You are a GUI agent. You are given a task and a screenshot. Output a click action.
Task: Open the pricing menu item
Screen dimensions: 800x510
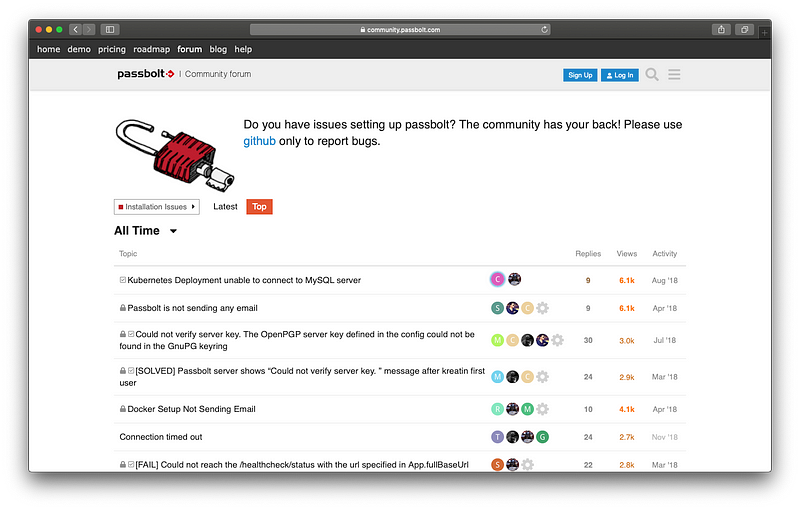[x=112, y=49]
